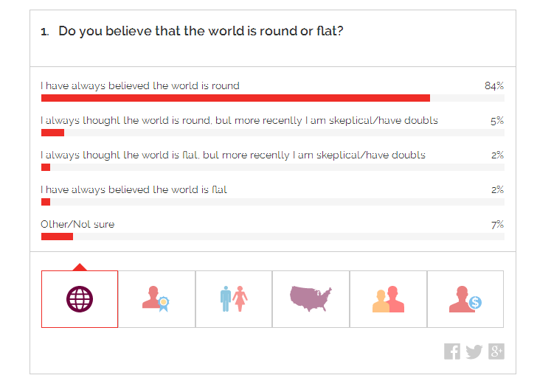The width and height of the screenshot is (537, 392).
Task: Open the US map region breakdown
Action: 311,298
